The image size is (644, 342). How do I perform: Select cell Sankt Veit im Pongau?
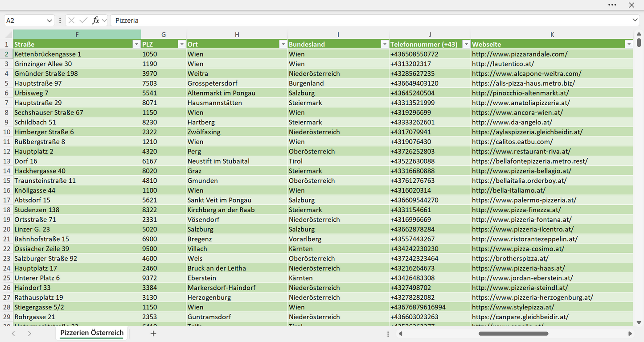pyautogui.click(x=237, y=200)
